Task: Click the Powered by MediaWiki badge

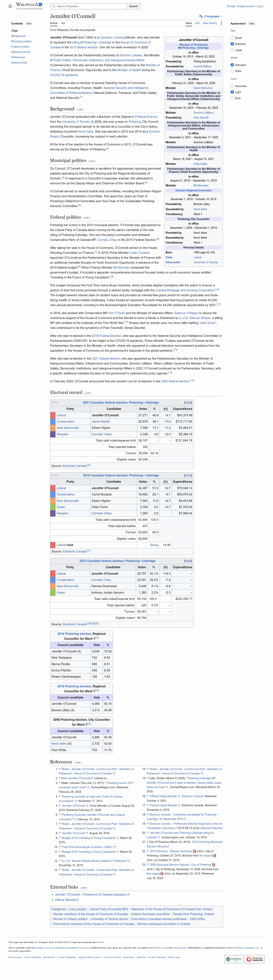Action: pos(255,959)
